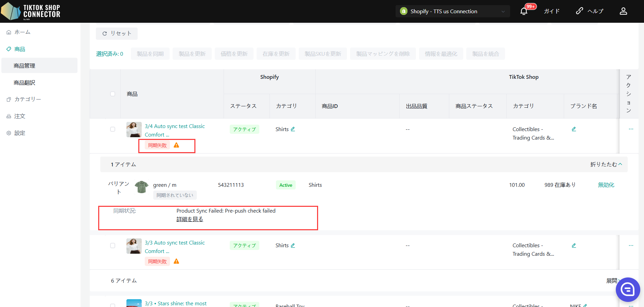The height and width of the screenshot is (307, 644).
Task: Click the リセット button
Action: point(117,33)
